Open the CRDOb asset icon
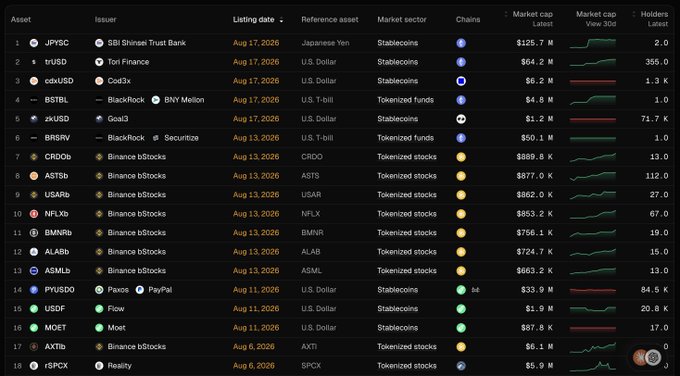 pos(34,157)
